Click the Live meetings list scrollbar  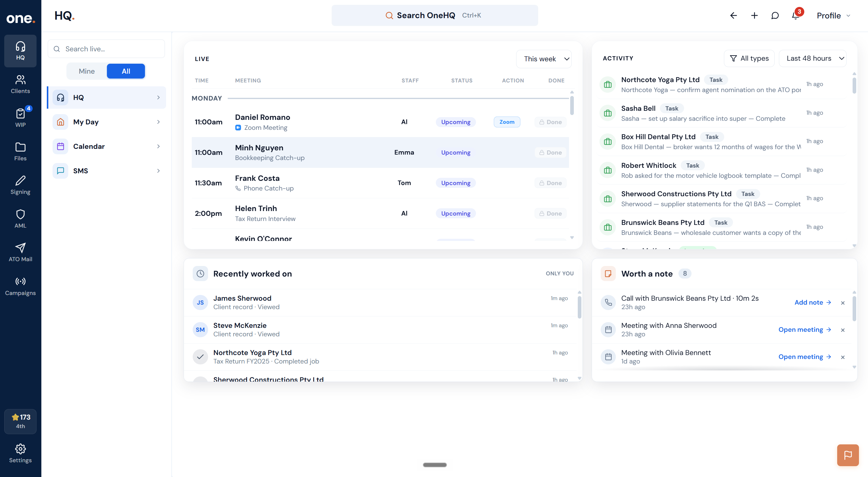coord(572,105)
